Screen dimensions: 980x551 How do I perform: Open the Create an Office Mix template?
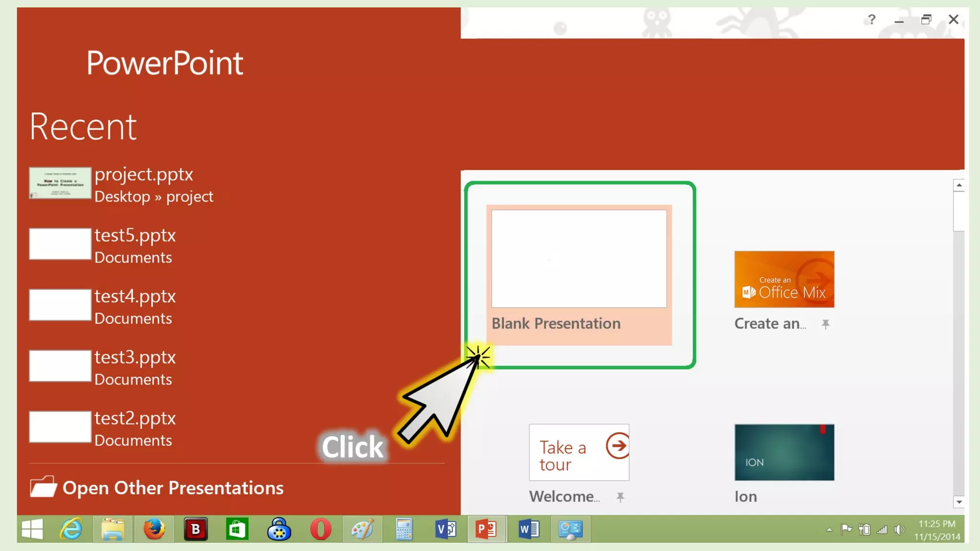tap(784, 279)
